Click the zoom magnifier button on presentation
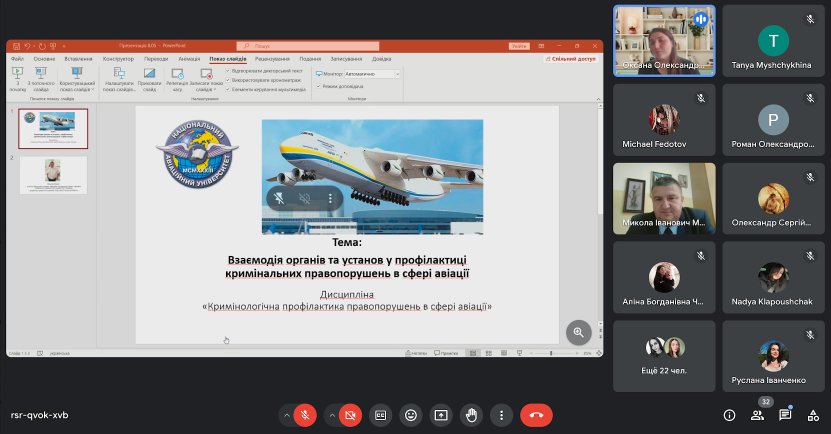 [x=577, y=332]
